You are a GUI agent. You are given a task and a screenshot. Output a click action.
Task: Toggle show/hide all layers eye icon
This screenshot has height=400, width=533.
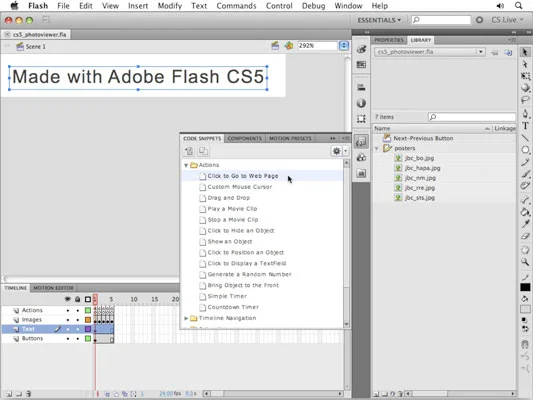click(68, 299)
